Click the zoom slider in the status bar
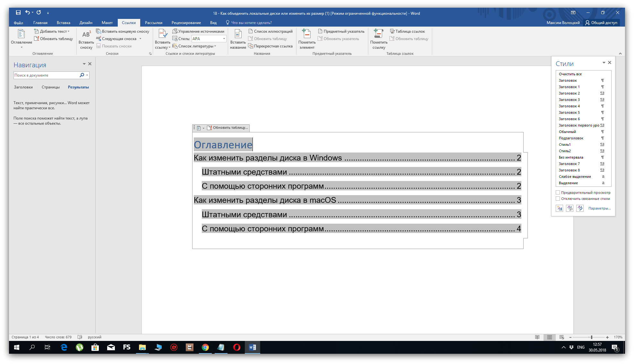634x364 pixels. 591,337
